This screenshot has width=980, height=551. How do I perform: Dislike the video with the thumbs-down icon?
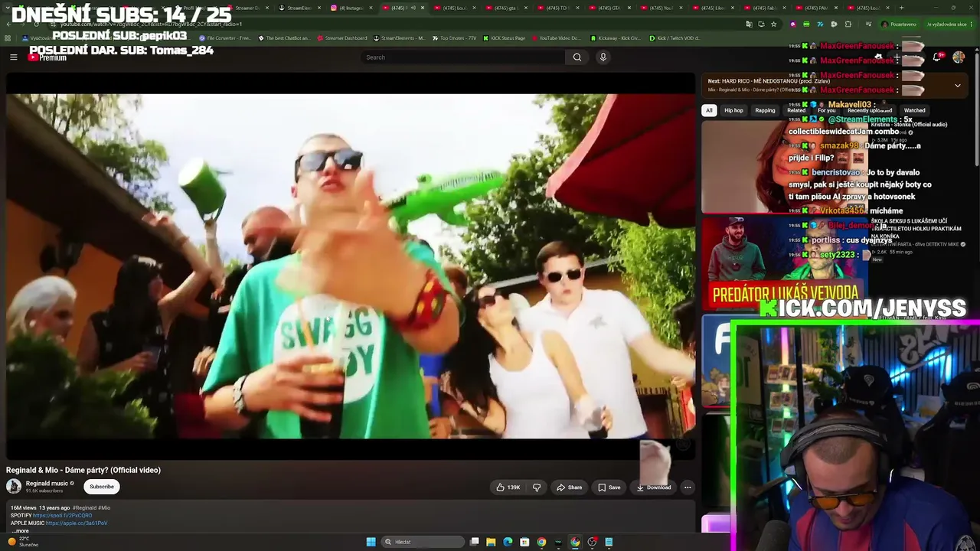[x=537, y=487]
